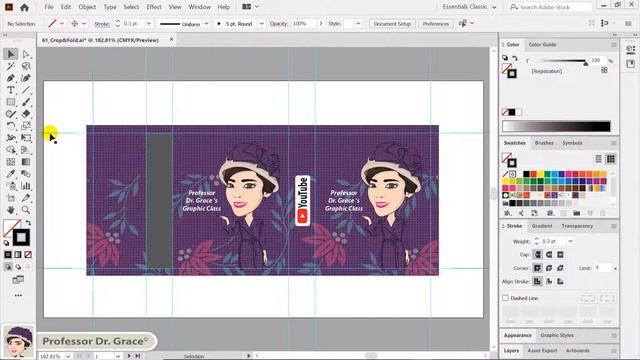640x360 pixels.
Task: Open the zoom level dropdown 182.81%
Action: pos(68,356)
